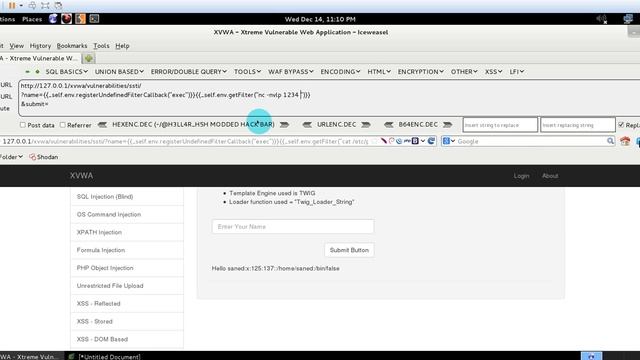Click the XVWA brand link
The height and width of the screenshot is (360, 640).
(81, 176)
